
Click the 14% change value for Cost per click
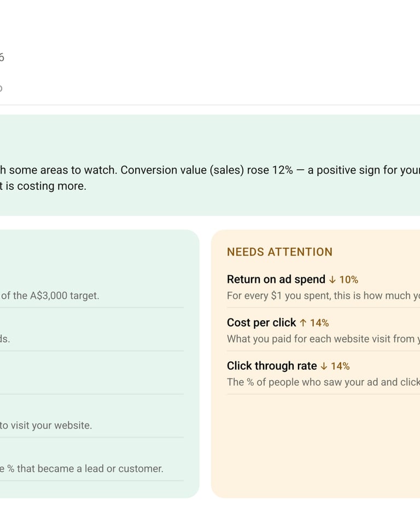pyautogui.click(x=319, y=323)
